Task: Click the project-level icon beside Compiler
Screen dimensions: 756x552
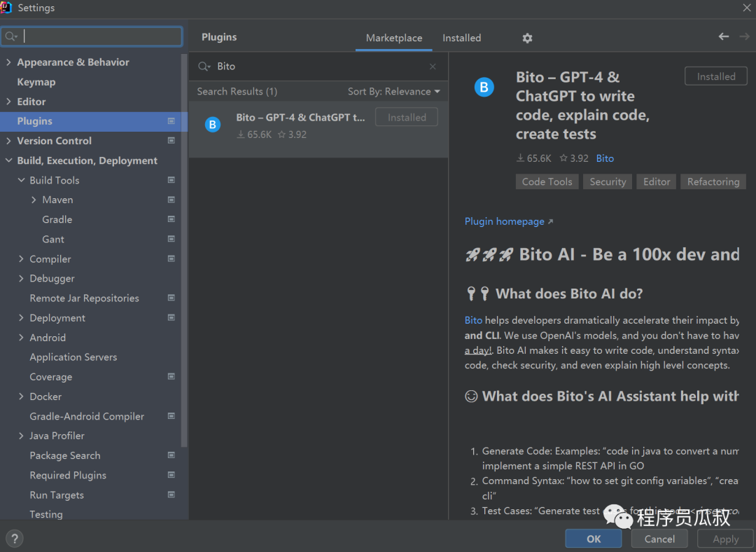Action: pos(171,258)
